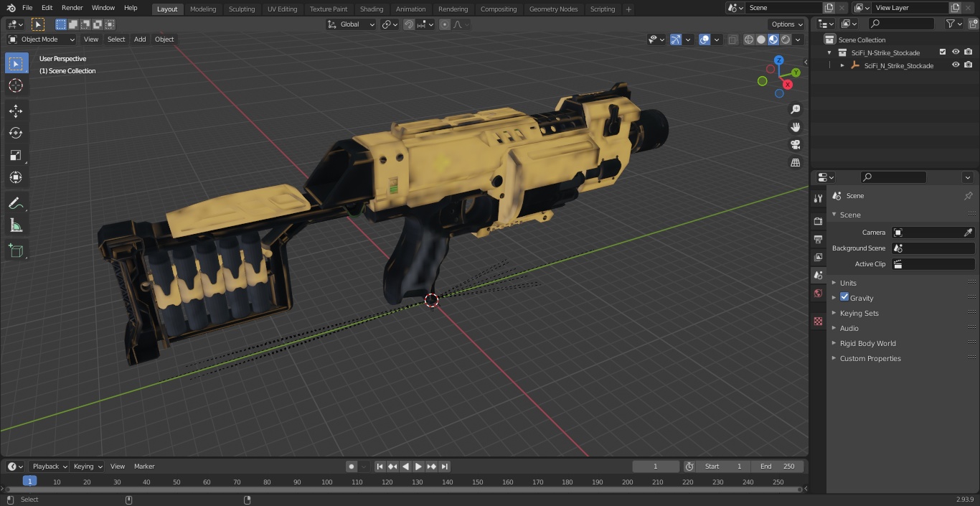
Task: Toggle proportional editing button
Action: coord(445,24)
